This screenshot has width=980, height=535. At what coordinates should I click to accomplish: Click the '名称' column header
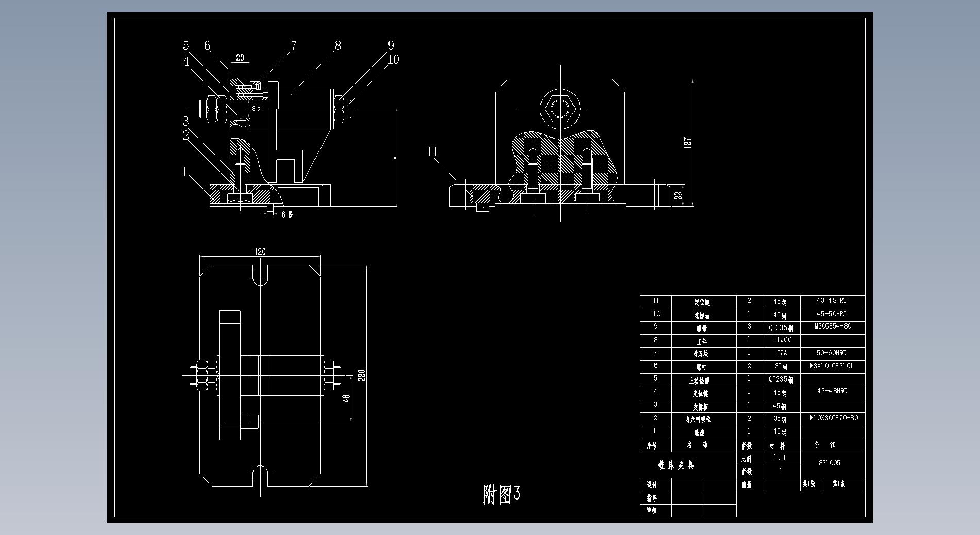click(698, 445)
